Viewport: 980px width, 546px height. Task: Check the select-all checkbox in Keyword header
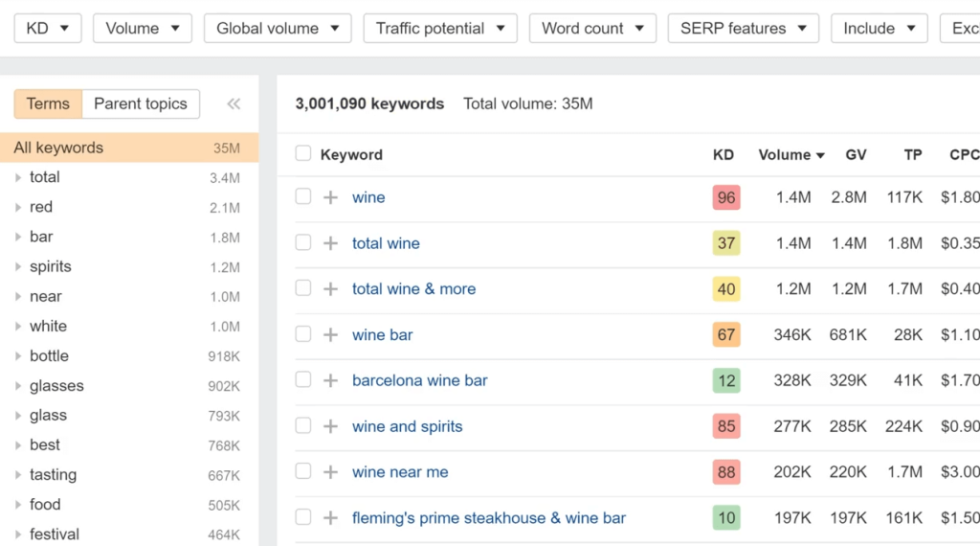303,154
